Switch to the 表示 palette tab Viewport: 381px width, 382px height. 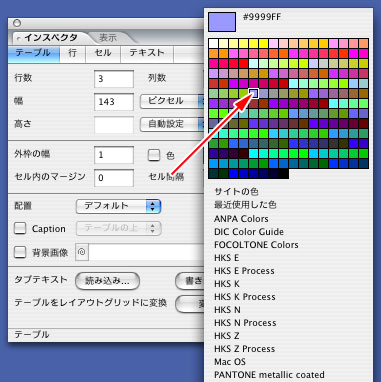pyautogui.click(x=108, y=38)
